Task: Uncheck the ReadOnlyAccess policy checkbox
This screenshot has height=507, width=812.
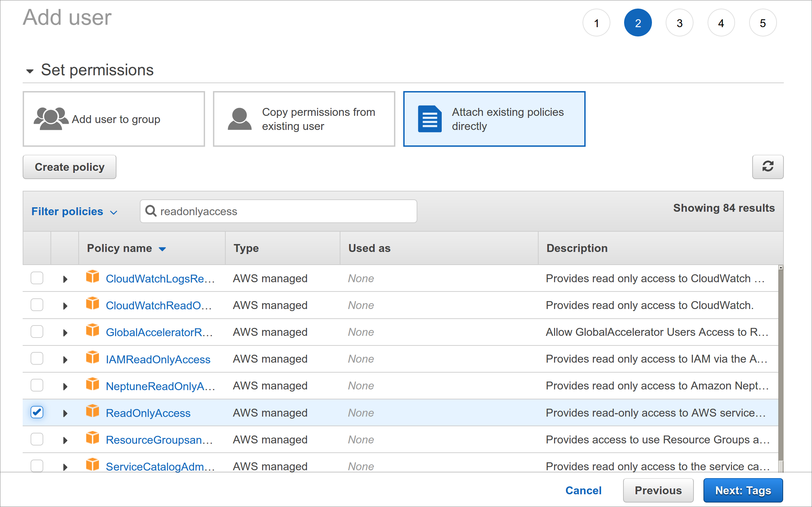Action: point(37,412)
